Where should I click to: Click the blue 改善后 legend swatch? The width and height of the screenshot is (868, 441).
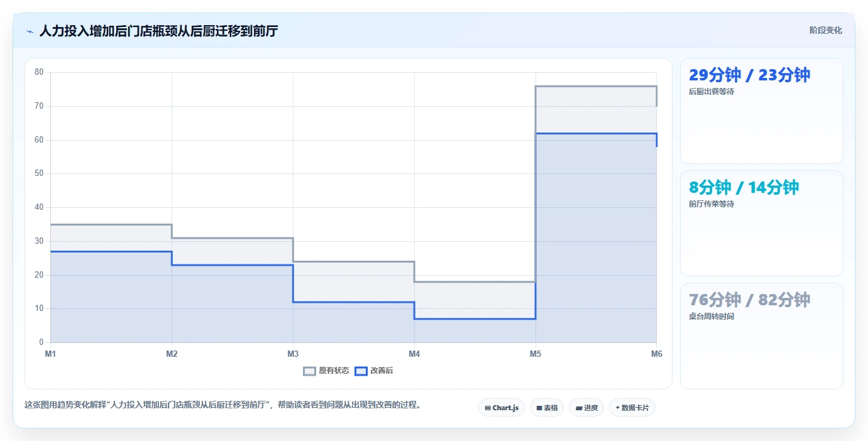361,371
